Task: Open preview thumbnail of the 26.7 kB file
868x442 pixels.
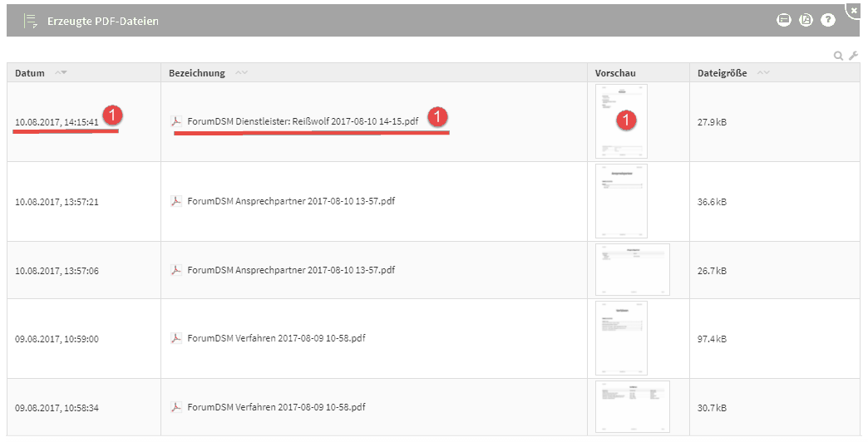Action: (633, 270)
